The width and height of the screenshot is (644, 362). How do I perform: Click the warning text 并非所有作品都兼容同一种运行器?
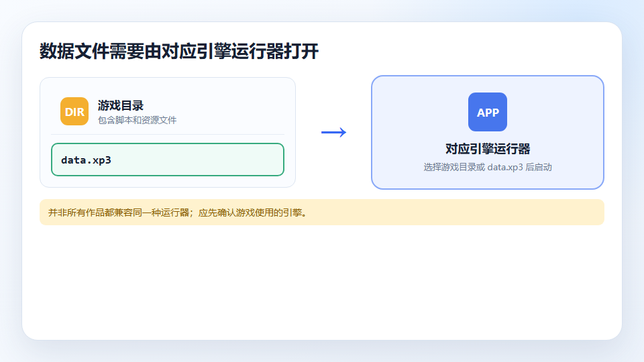118,213
